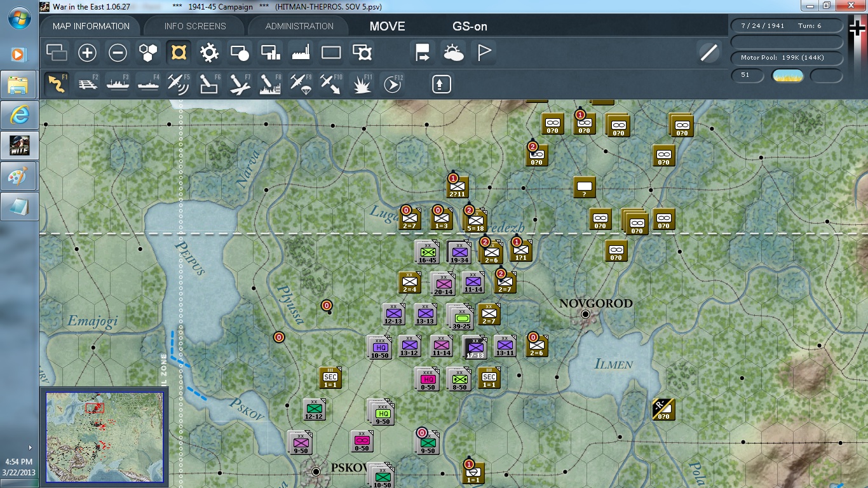
Task: Toggle the overlapping windows pop-up icon
Action: (x=57, y=53)
